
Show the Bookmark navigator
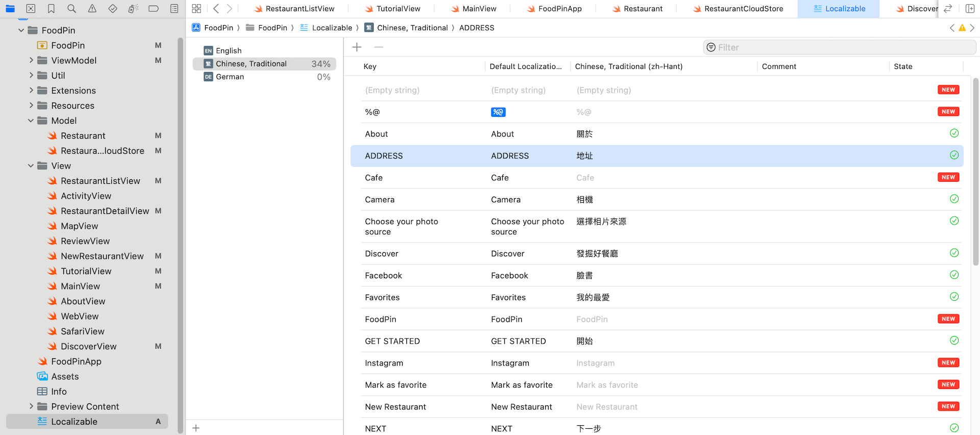[x=51, y=9]
